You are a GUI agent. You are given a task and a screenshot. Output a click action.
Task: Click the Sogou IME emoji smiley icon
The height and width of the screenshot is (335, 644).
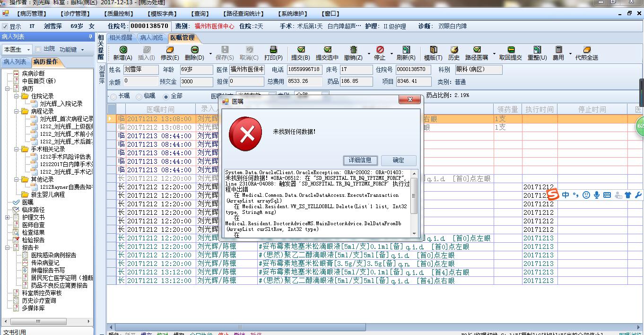pos(586,195)
